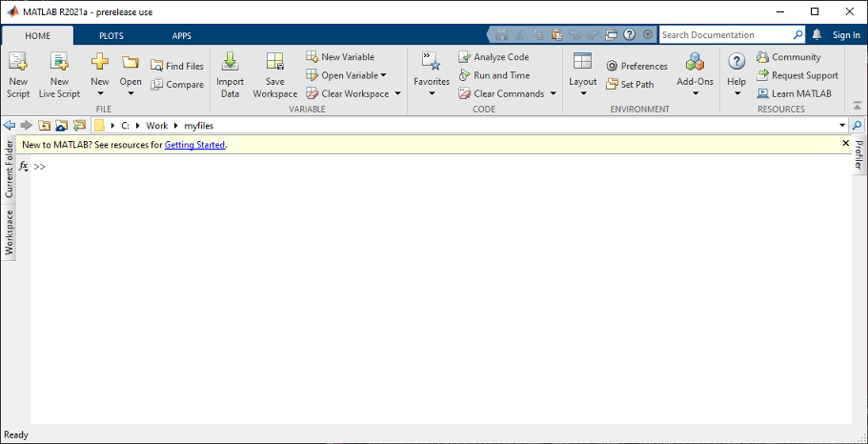The image size is (868, 444).
Task: Click Clear Commands
Action: 501,93
